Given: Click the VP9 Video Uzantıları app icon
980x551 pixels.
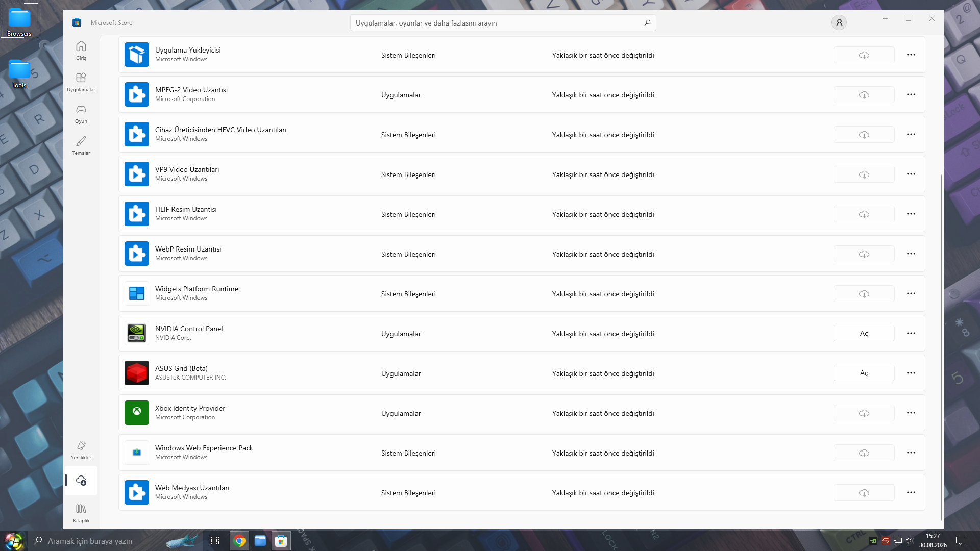Looking at the screenshot, I should 137,174.
